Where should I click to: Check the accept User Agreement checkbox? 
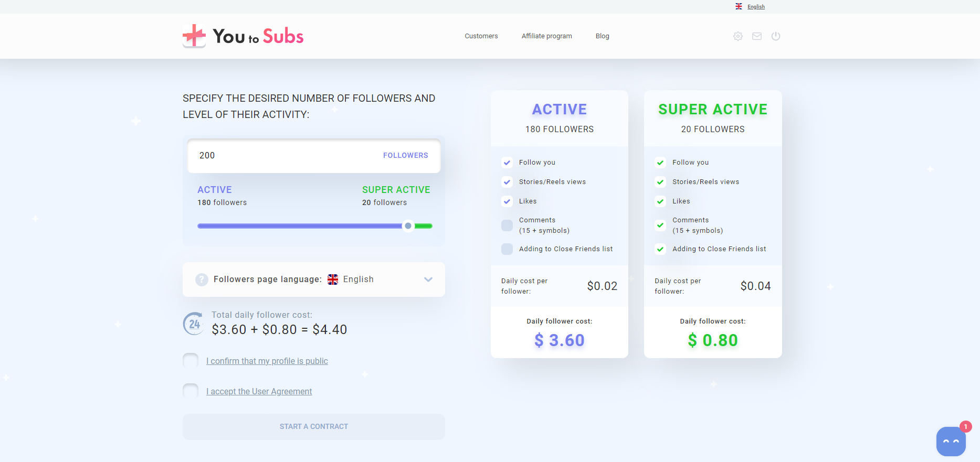(x=191, y=391)
